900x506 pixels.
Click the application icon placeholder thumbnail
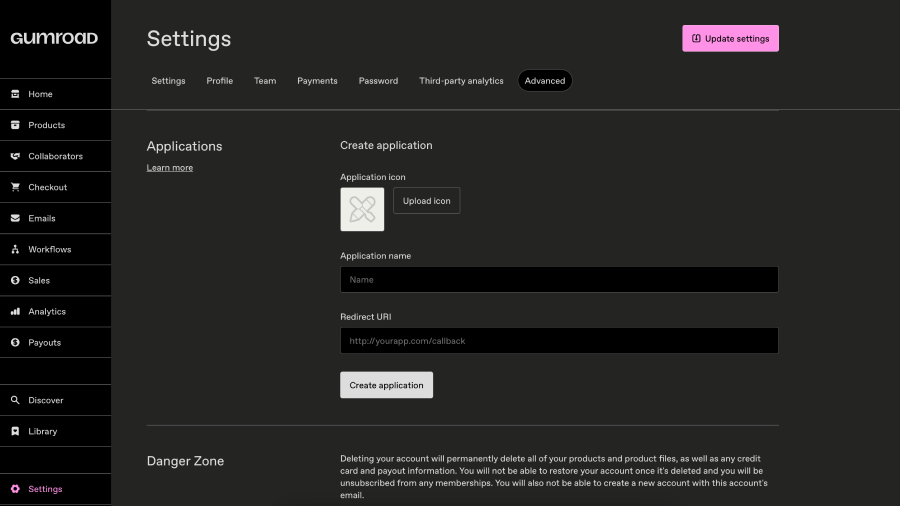tap(362, 210)
